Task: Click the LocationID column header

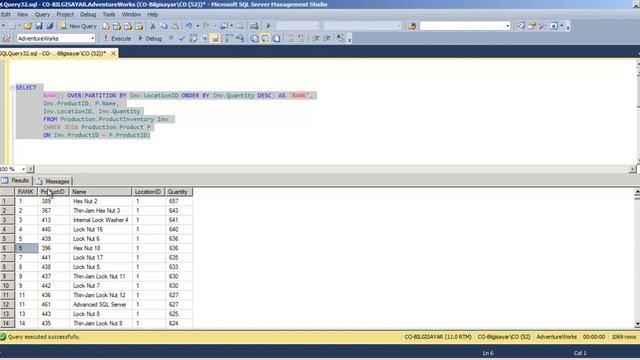Action: pyautogui.click(x=148, y=192)
